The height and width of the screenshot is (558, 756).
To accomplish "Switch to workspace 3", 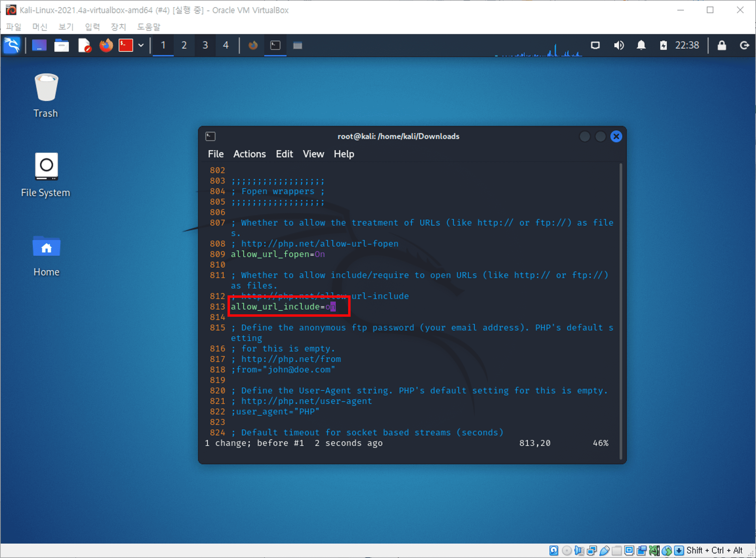I will [x=205, y=45].
